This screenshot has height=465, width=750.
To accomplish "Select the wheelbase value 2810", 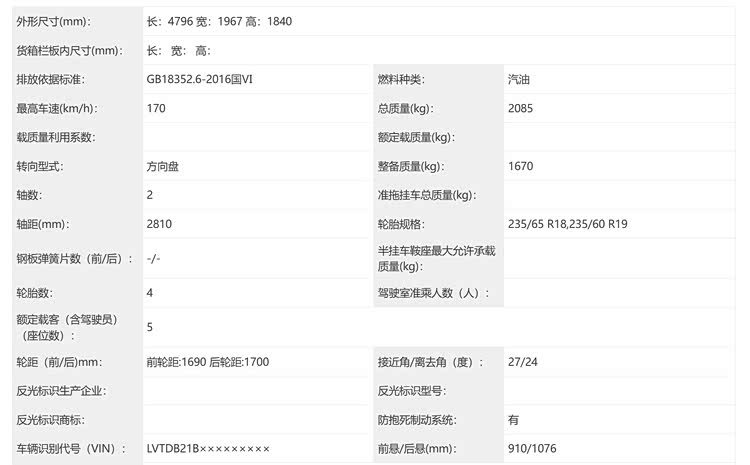I will coord(159,224).
